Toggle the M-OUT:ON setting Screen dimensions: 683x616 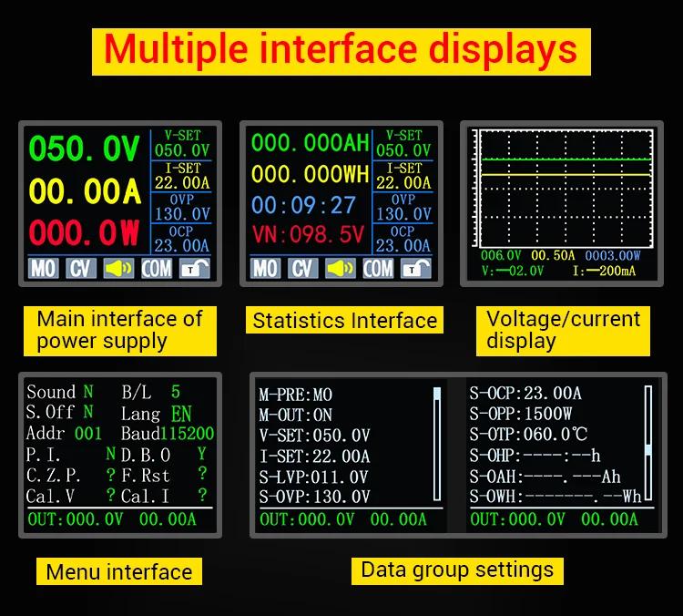(297, 416)
